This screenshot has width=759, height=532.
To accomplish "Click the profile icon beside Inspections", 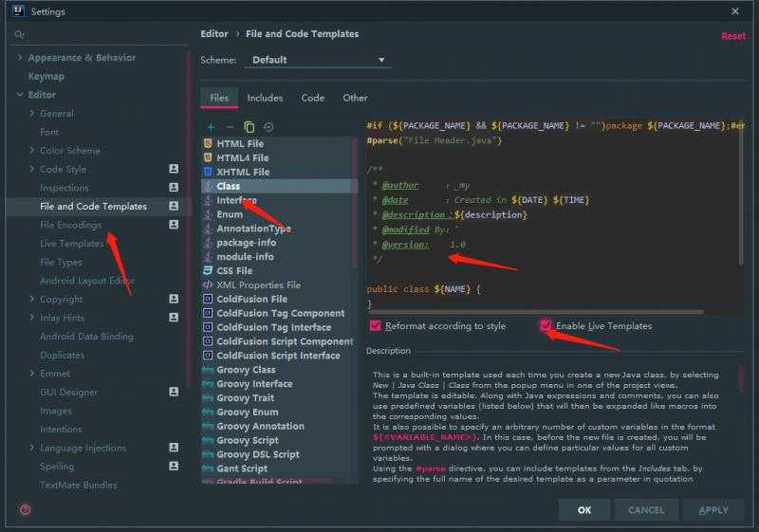I will [x=174, y=187].
